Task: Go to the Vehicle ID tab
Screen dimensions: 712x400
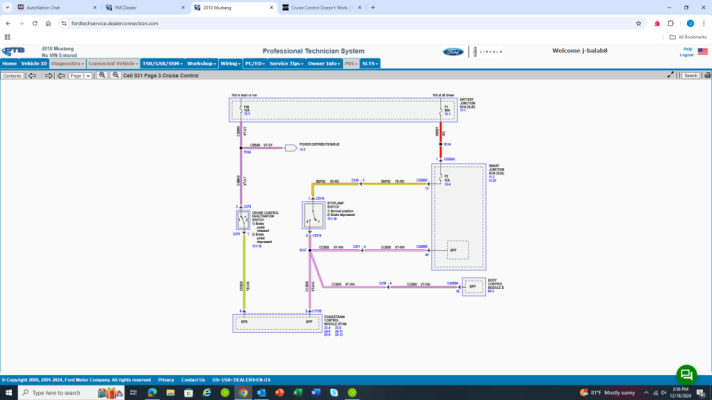Action: click(x=34, y=64)
